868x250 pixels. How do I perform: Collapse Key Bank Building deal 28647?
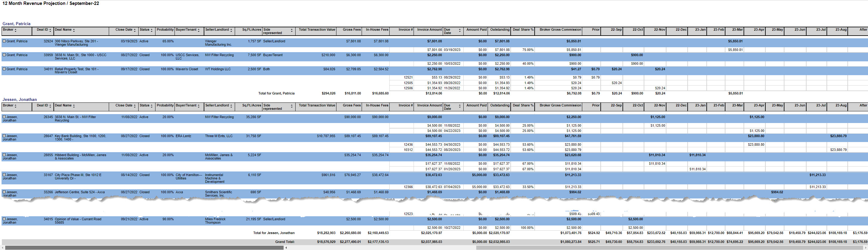[x=4, y=136]
